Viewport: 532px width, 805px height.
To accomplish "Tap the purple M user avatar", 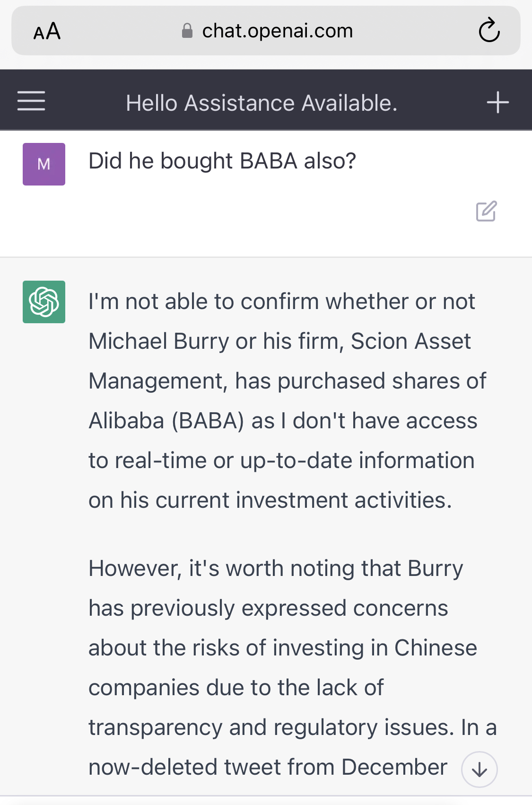I will pyautogui.click(x=44, y=164).
